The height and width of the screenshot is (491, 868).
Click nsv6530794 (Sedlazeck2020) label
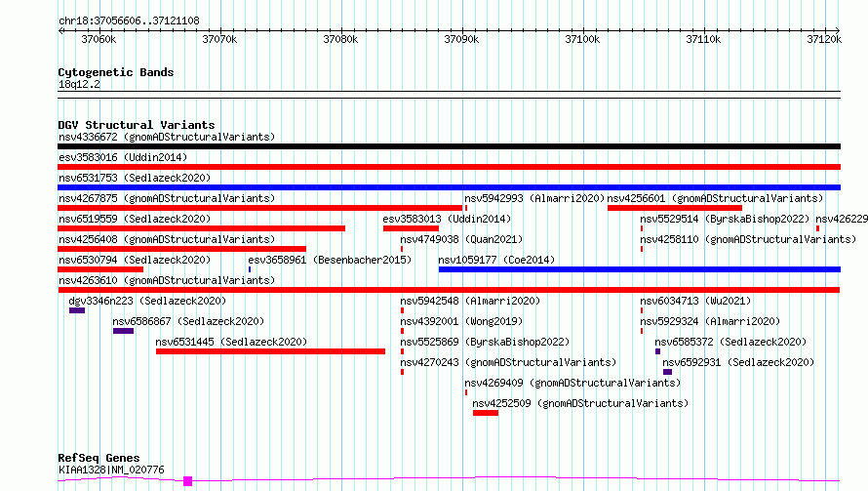pos(135,260)
